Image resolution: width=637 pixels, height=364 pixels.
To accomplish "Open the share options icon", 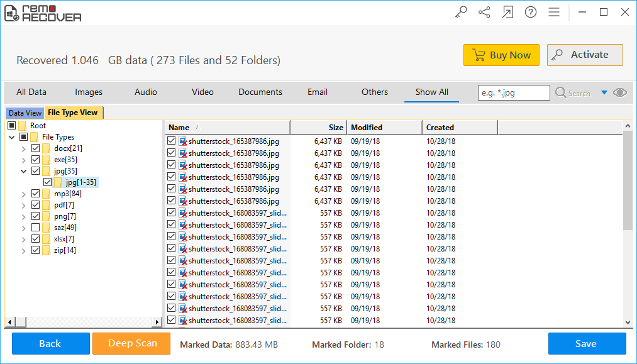I will tap(484, 12).
